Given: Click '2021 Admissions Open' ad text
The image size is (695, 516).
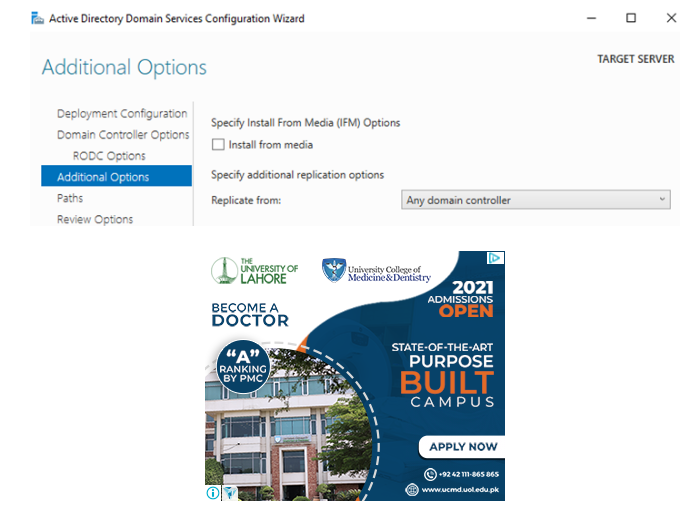Looking at the screenshot, I should (461, 298).
